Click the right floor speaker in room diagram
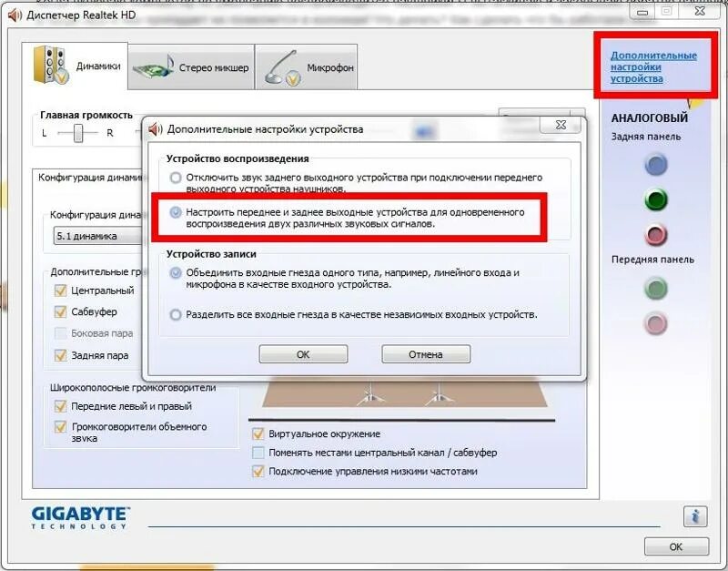 (439, 395)
